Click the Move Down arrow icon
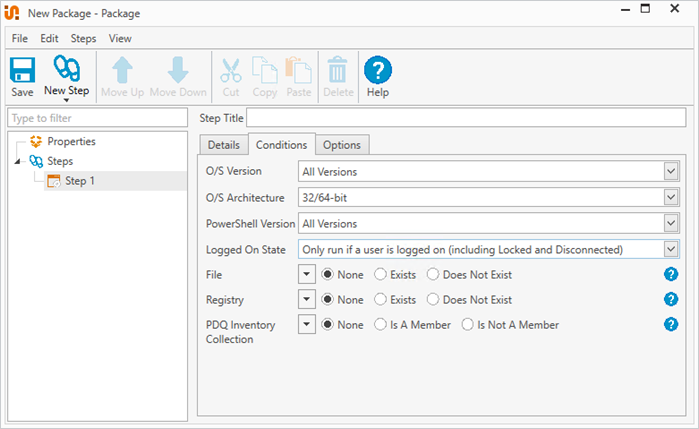699x429 pixels. pyautogui.click(x=178, y=70)
